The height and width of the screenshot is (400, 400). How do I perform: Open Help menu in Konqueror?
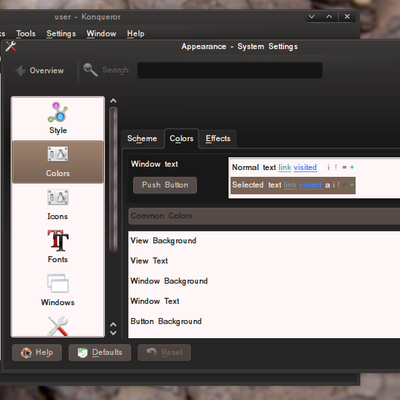pos(136,34)
